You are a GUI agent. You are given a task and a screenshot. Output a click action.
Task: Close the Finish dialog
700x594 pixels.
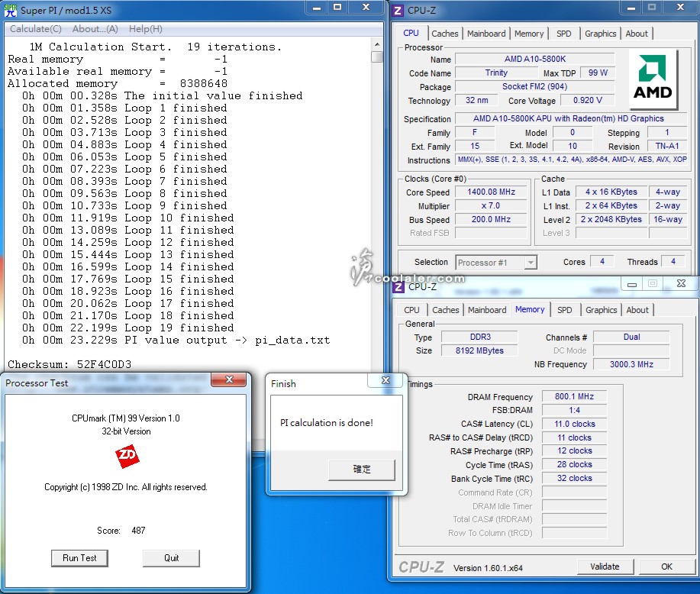385,380
